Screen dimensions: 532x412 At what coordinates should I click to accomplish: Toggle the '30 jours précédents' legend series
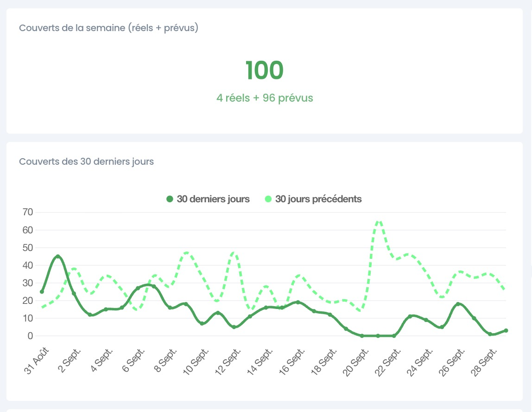point(313,199)
